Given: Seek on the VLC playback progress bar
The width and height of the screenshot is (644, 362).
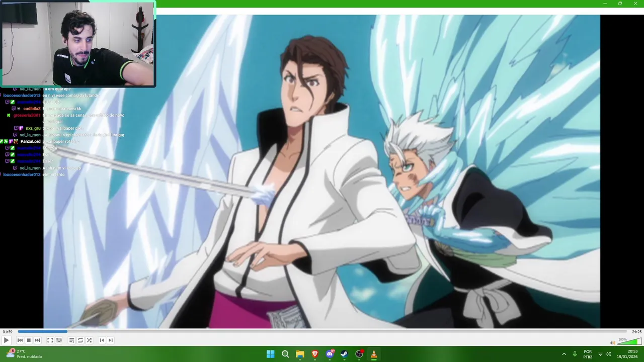Looking at the screenshot, I should click(322, 332).
